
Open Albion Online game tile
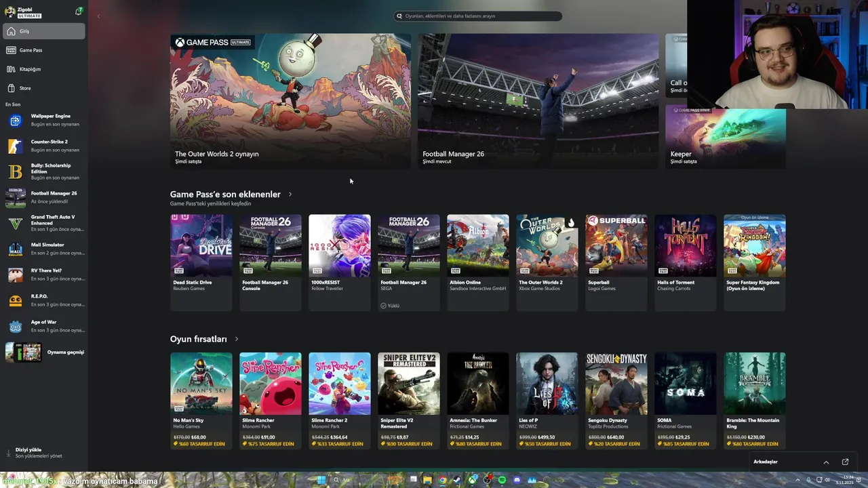[478, 263]
